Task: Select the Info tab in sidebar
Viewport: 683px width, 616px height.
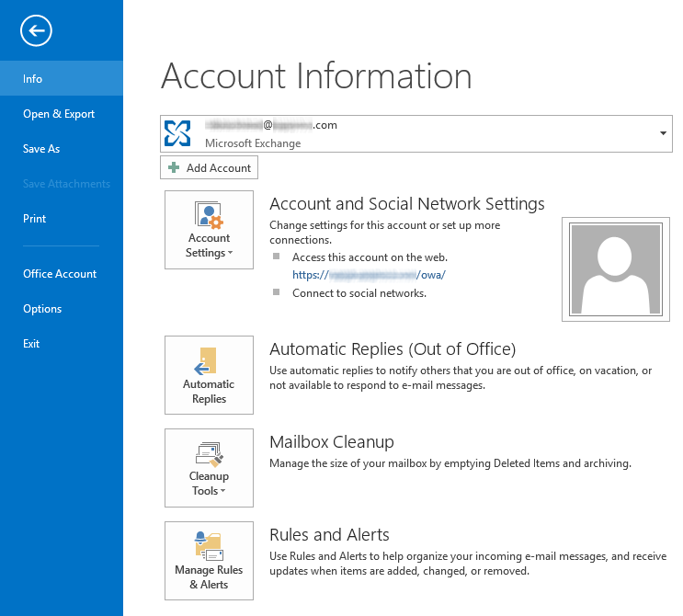Action: point(33,79)
